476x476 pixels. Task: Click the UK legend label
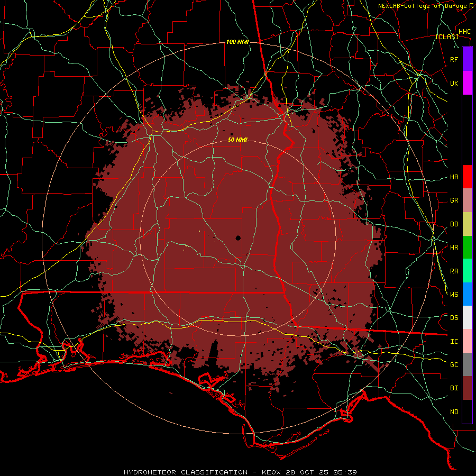(x=454, y=83)
